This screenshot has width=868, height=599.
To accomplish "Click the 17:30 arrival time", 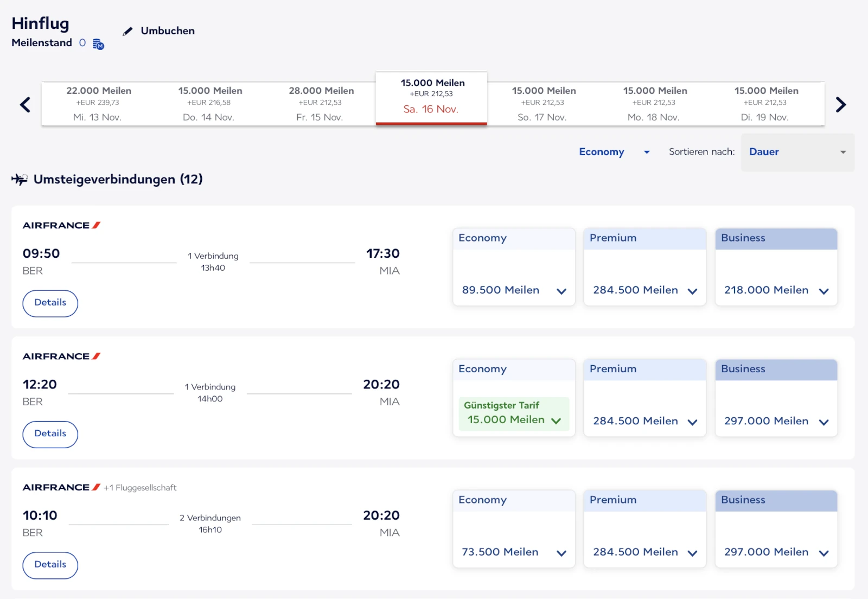I will coord(383,253).
